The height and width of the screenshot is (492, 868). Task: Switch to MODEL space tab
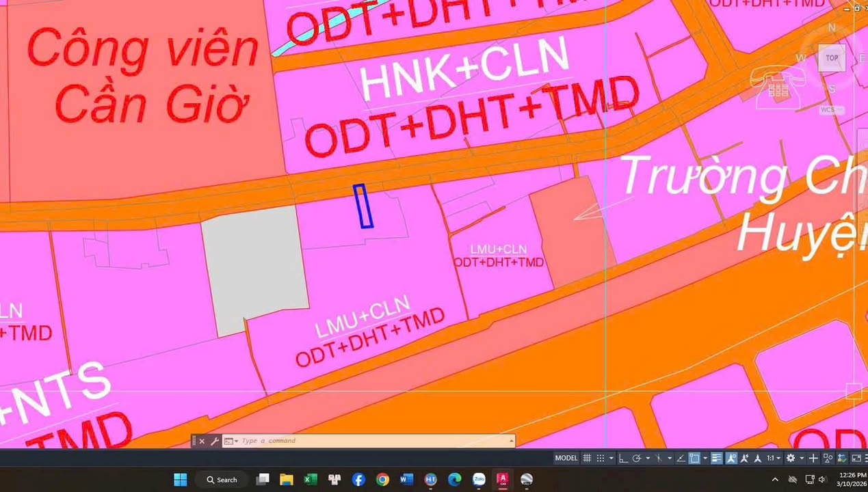566,458
